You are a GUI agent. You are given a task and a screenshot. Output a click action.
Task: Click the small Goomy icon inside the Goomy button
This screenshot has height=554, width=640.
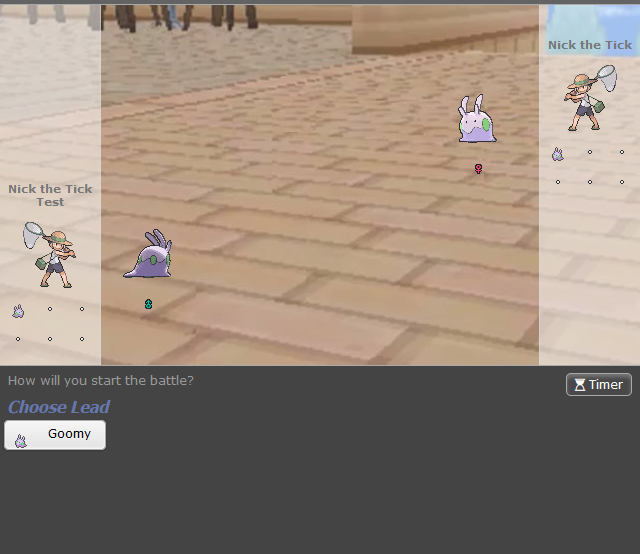point(20,441)
